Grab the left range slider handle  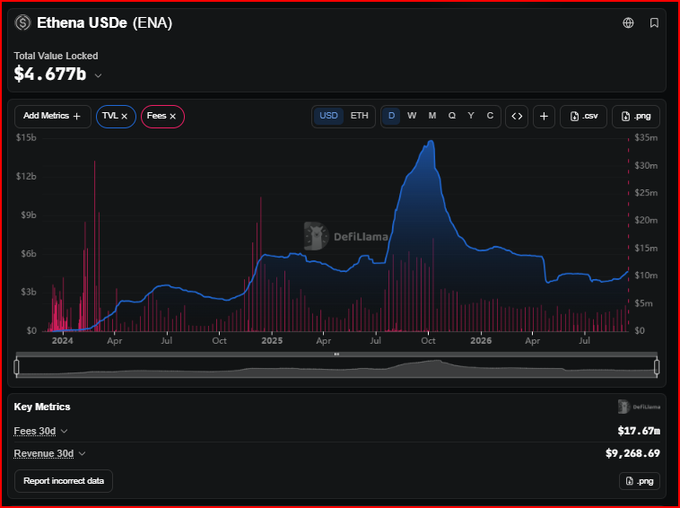[x=16, y=367]
